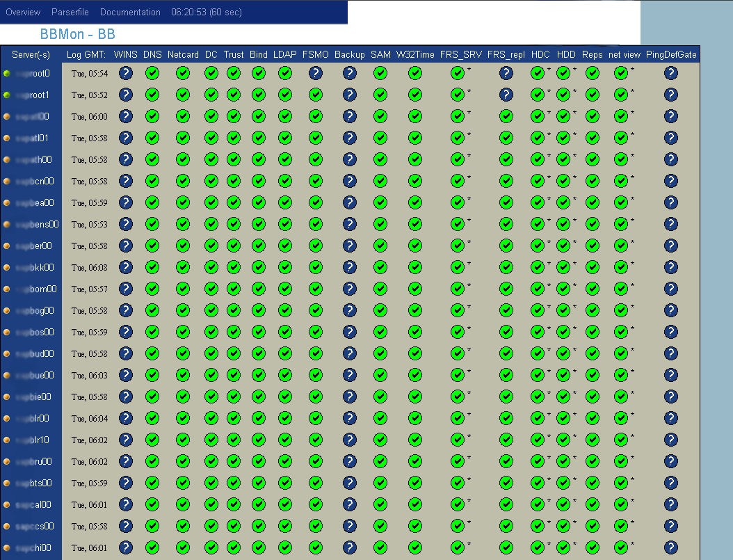This screenshot has width=733, height=560.
Task: Click the FRS_repl green check for bos00 row
Action: point(506,332)
